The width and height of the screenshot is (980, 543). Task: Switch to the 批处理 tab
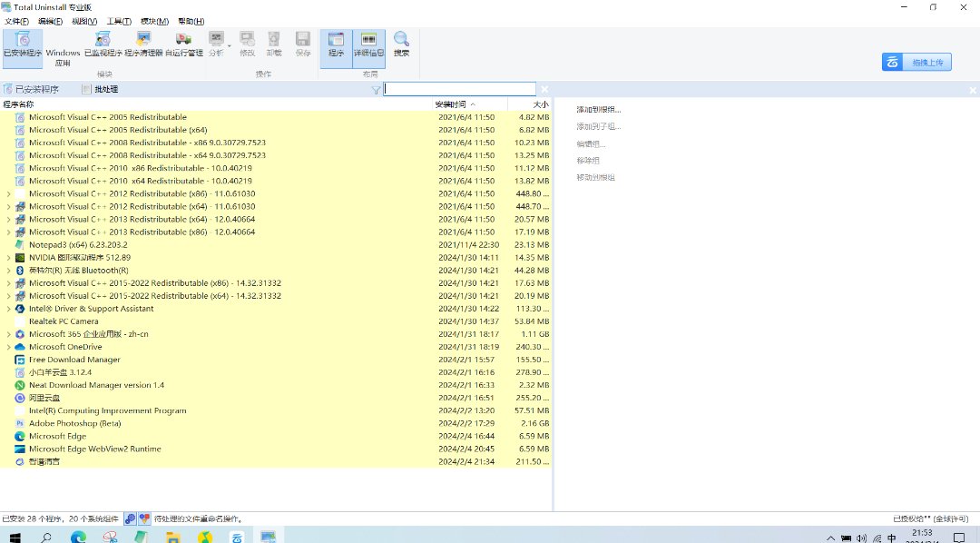pyautogui.click(x=100, y=89)
